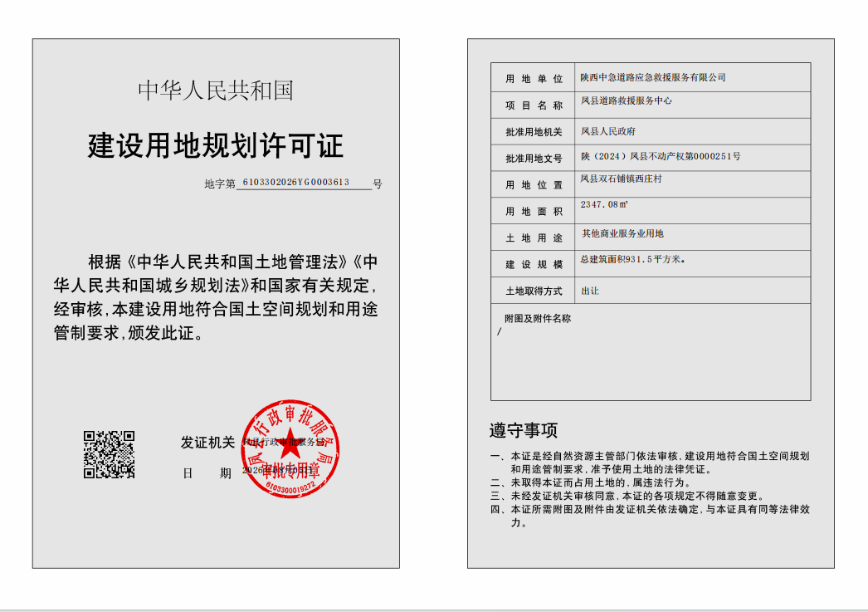This screenshot has width=868, height=612.
Task: Click the 批准用地机关 label cell
Action: [x=533, y=132]
